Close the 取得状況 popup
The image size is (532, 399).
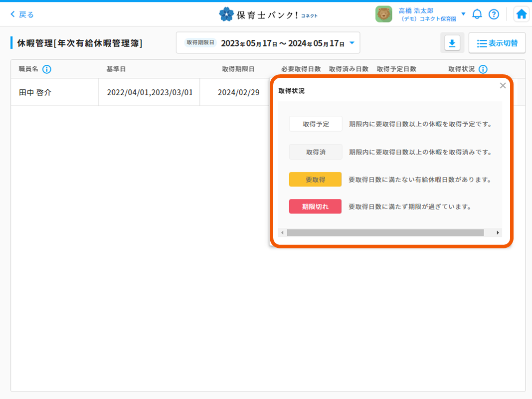503,86
